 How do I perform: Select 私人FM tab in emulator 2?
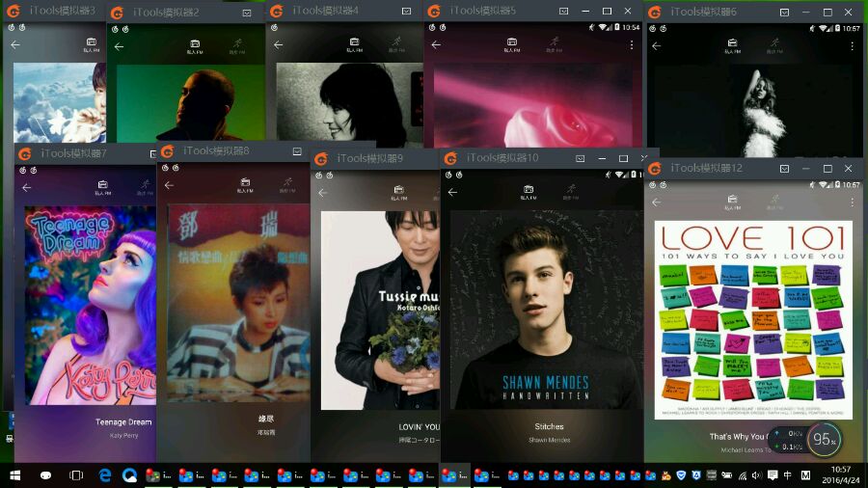click(195, 47)
